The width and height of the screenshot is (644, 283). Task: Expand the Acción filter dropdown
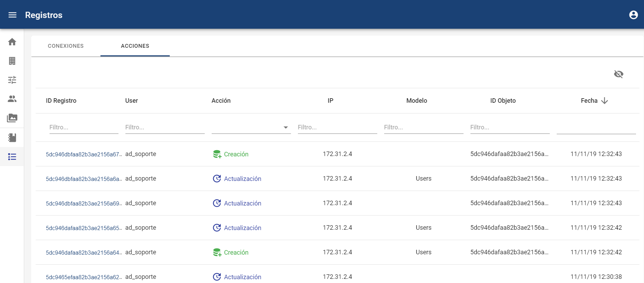(285, 127)
